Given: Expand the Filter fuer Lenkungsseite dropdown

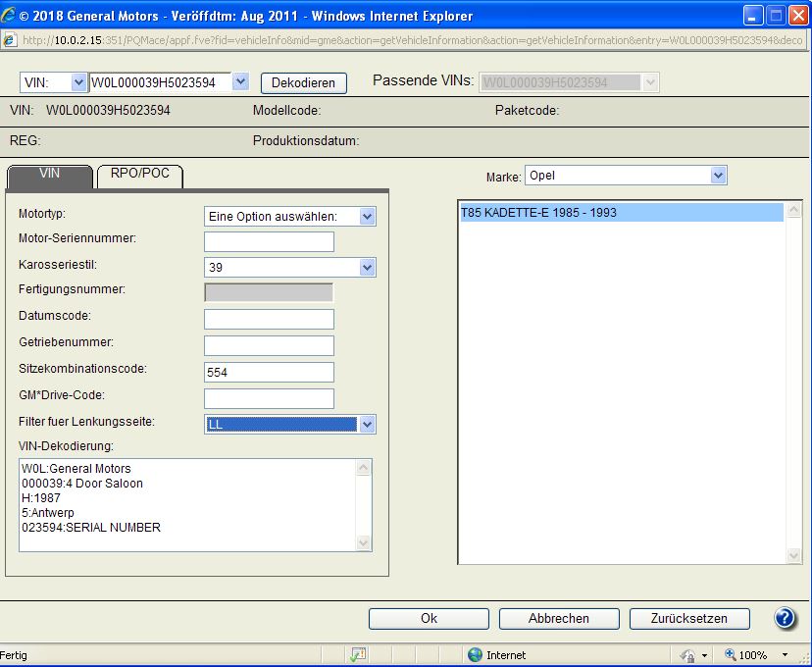Looking at the screenshot, I should (367, 425).
